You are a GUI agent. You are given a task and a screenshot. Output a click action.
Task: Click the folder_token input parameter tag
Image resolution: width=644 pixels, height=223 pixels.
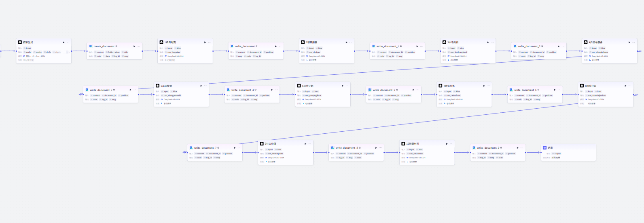click(x=114, y=52)
